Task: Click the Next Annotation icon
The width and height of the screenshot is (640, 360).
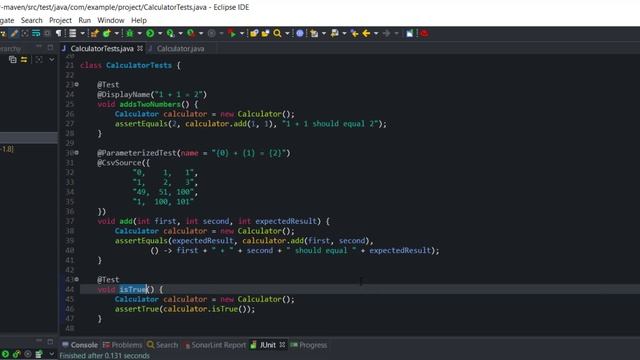Action: click(x=314, y=33)
